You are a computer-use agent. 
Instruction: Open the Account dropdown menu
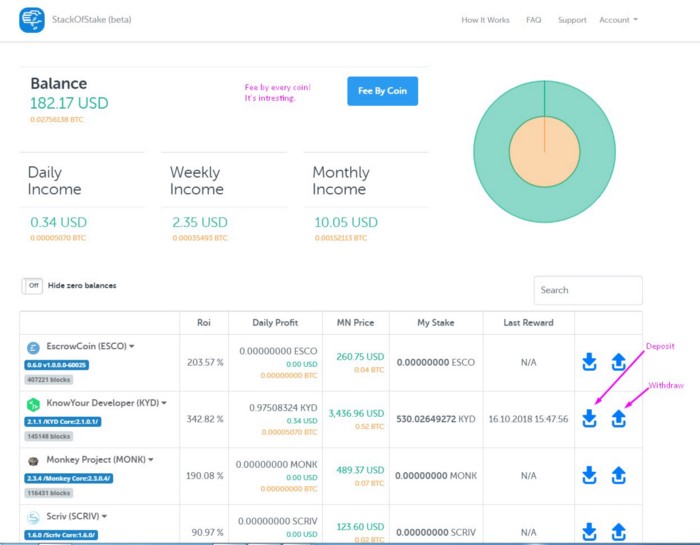tap(618, 20)
